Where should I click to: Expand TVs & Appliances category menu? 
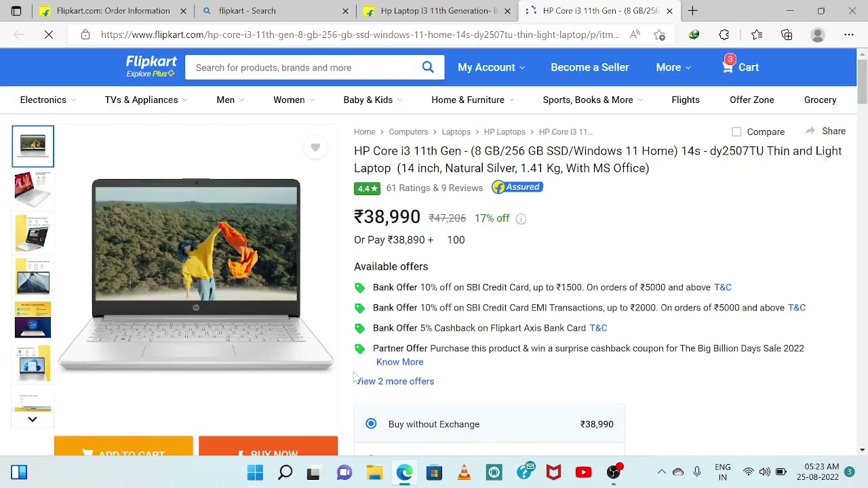(146, 100)
